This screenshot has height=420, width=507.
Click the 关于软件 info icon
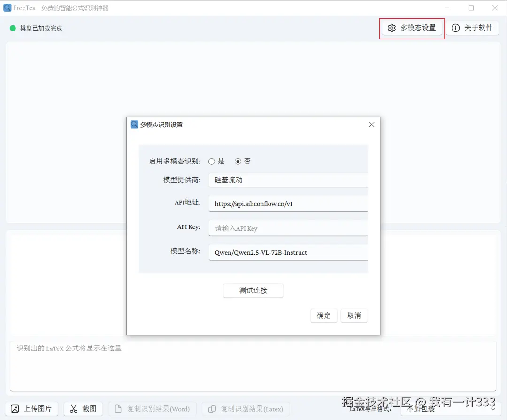pos(455,28)
